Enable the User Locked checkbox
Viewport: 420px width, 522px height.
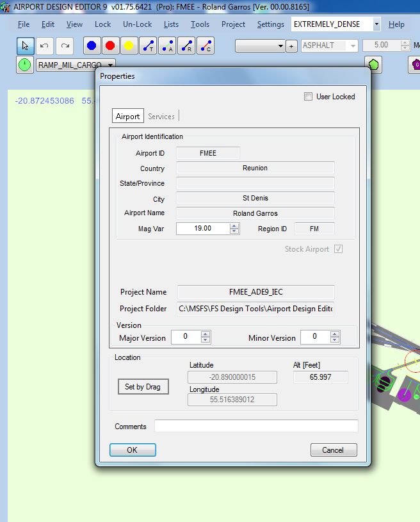pos(308,97)
